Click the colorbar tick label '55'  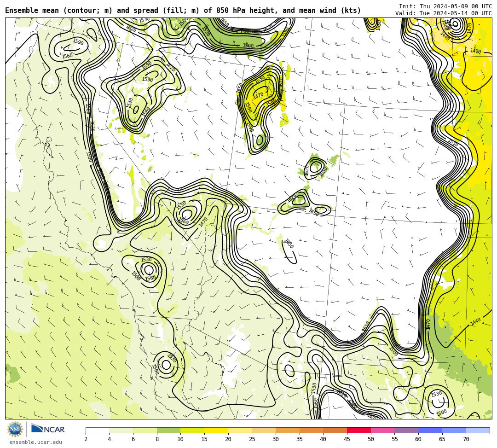(x=395, y=439)
